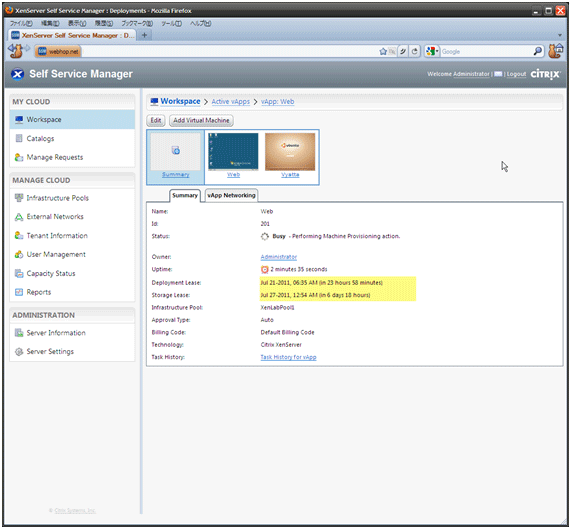Open Workspace in the My Cloud sidebar
Viewport: 571px width, 529px height.
(72, 119)
